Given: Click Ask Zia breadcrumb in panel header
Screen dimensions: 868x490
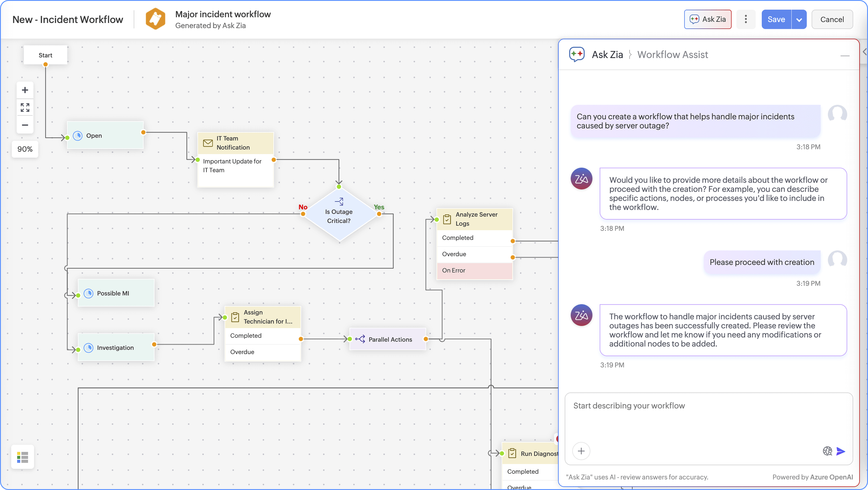Looking at the screenshot, I should [607, 55].
